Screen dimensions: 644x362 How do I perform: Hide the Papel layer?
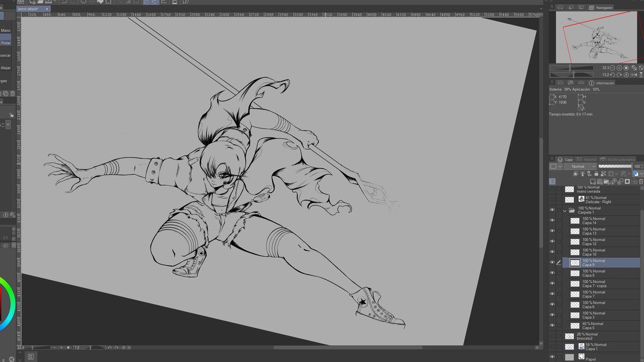[x=552, y=357]
